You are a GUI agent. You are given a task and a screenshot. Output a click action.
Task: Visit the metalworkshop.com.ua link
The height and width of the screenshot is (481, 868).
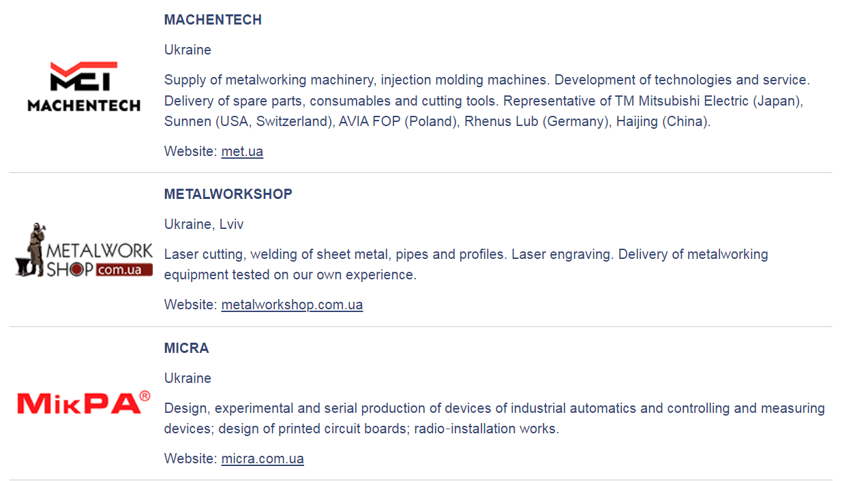click(292, 305)
